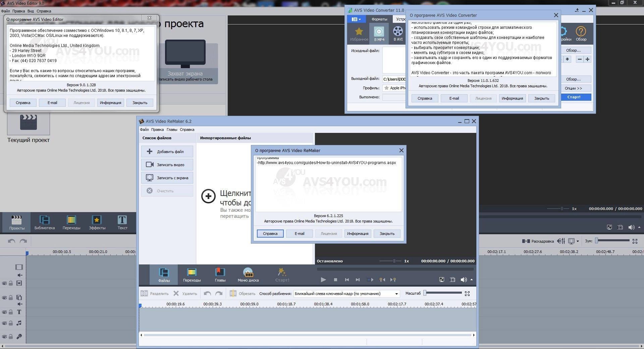Viewport: 644px width, 349px height.
Task: Click undo arrow in Video Editor timeline
Action: point(11,241)
